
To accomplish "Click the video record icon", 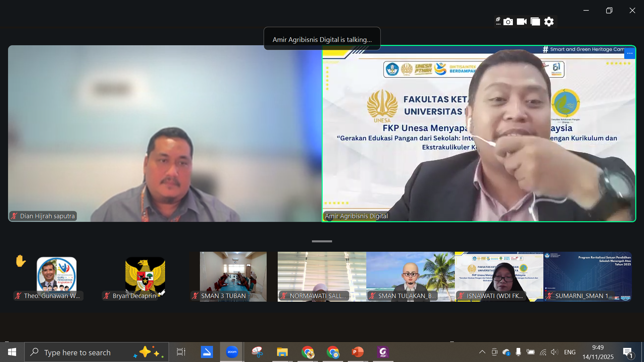I will click(522, 22).
